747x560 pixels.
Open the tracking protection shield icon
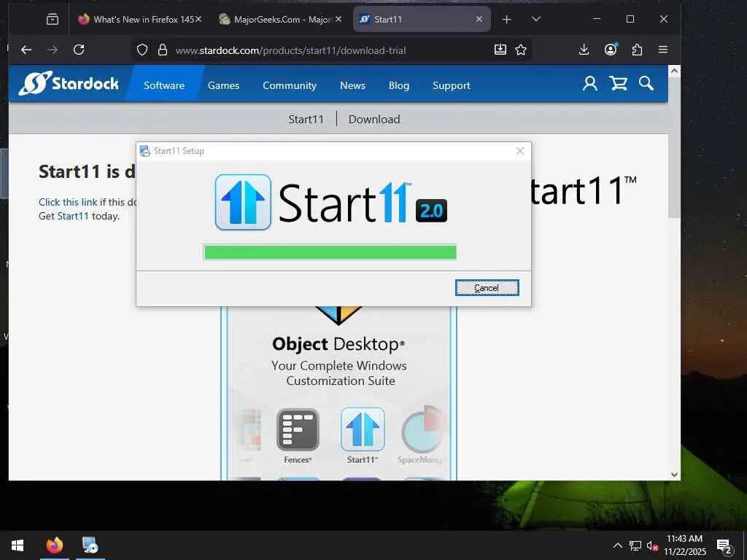pos(142,50)
